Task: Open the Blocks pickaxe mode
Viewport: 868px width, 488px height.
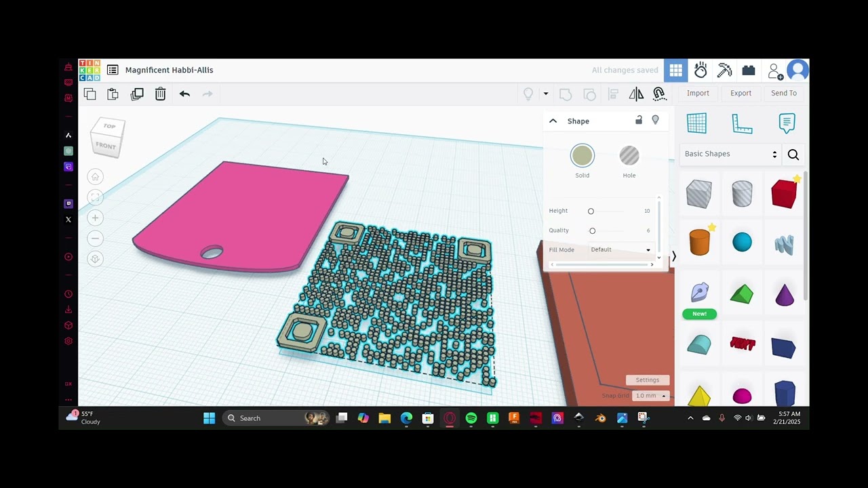Action: point(724,70)
